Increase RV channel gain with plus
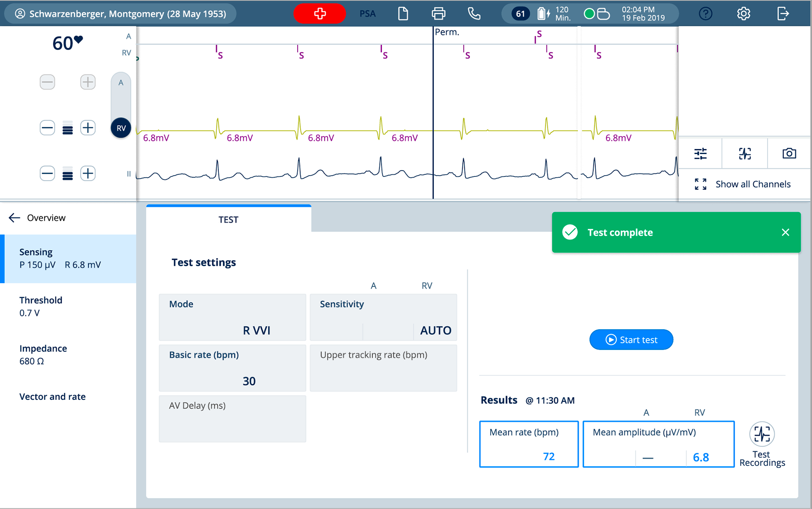Viewport: 812px width, 509px height. (88, 128)
